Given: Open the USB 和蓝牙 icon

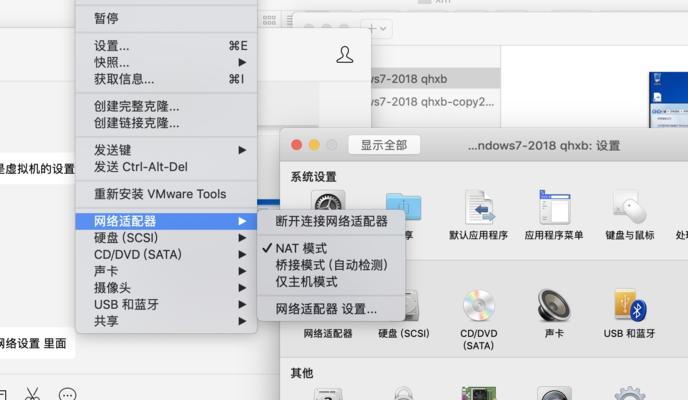Looking at the screenshot, I should (630, 305).
